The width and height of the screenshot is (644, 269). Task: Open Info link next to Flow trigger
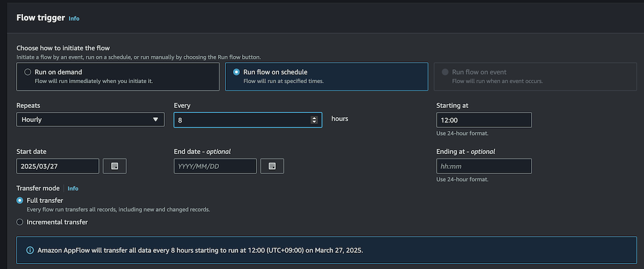coord(74,18)
